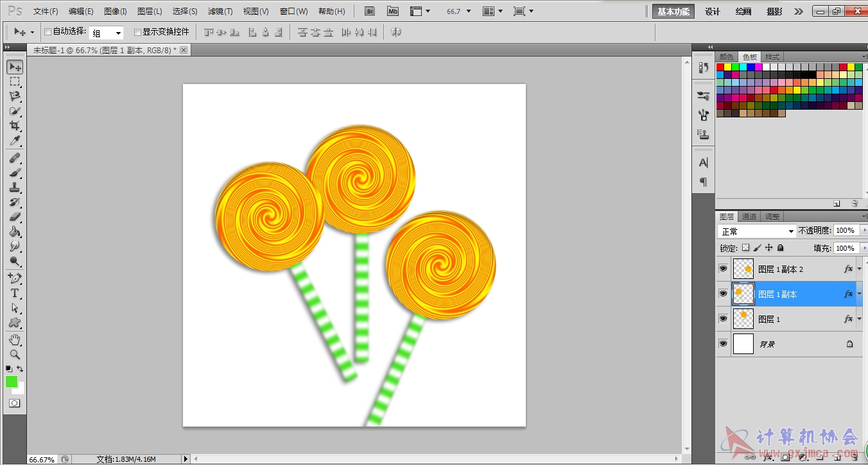Select the Dodge tool
Image resolution: width=868 pixels, height=465 pixels.
point(15,261)
